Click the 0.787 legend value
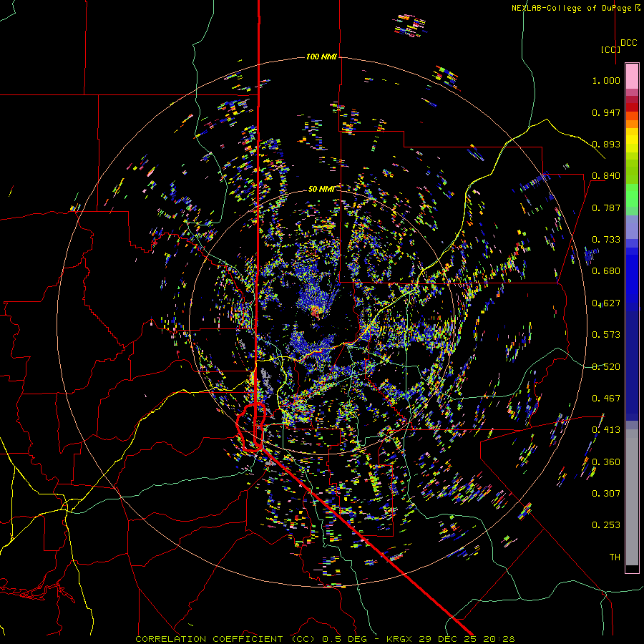Viewport: 644px width, 644px height. point(606,208)
